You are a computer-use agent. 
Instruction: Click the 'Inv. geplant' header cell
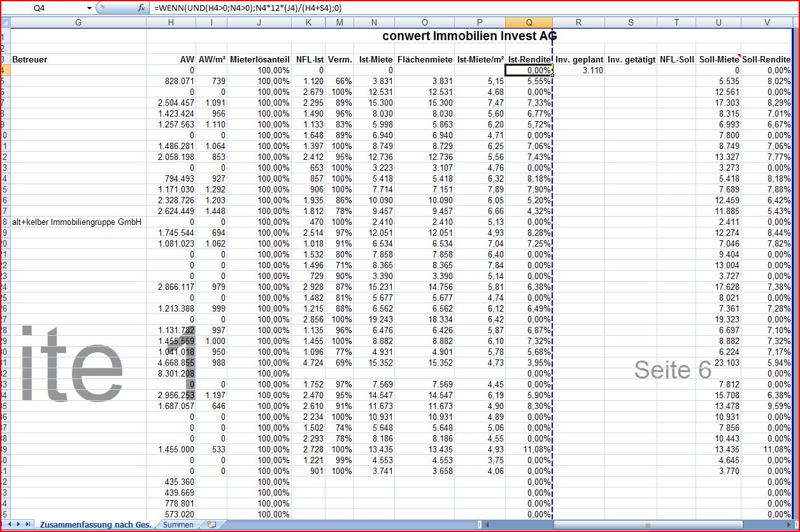(578, 59)
